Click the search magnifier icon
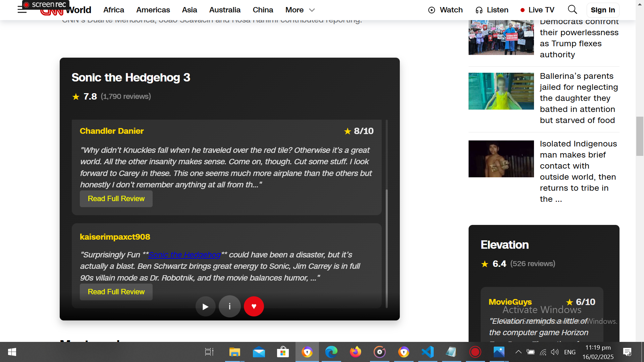Screen dimensions: 644x362 572,10
